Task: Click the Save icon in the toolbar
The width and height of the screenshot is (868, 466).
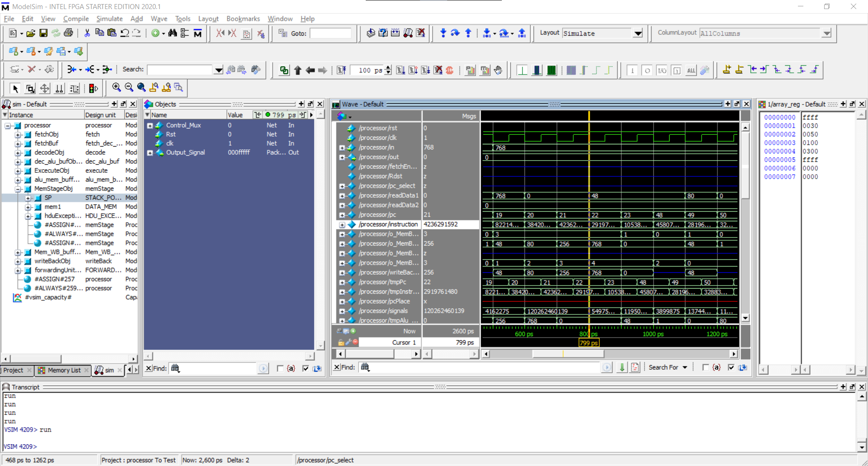Action: (43, 33)
